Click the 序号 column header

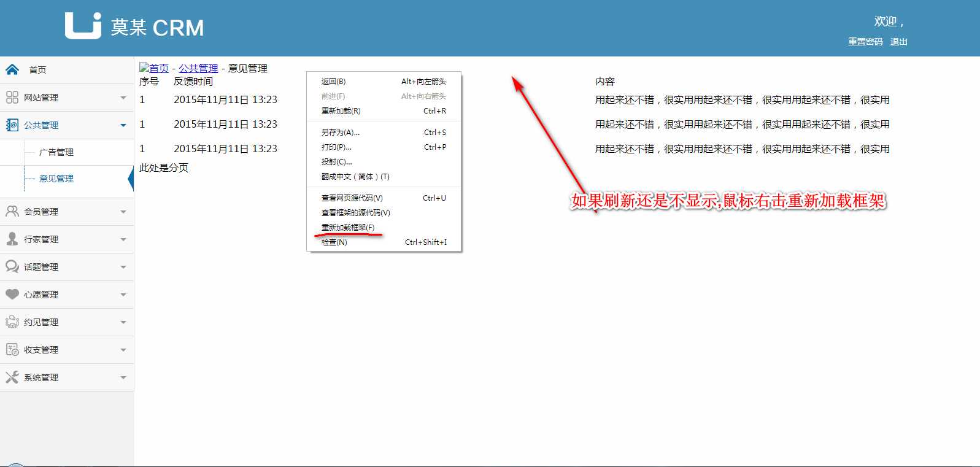click(x=149, y=81)
